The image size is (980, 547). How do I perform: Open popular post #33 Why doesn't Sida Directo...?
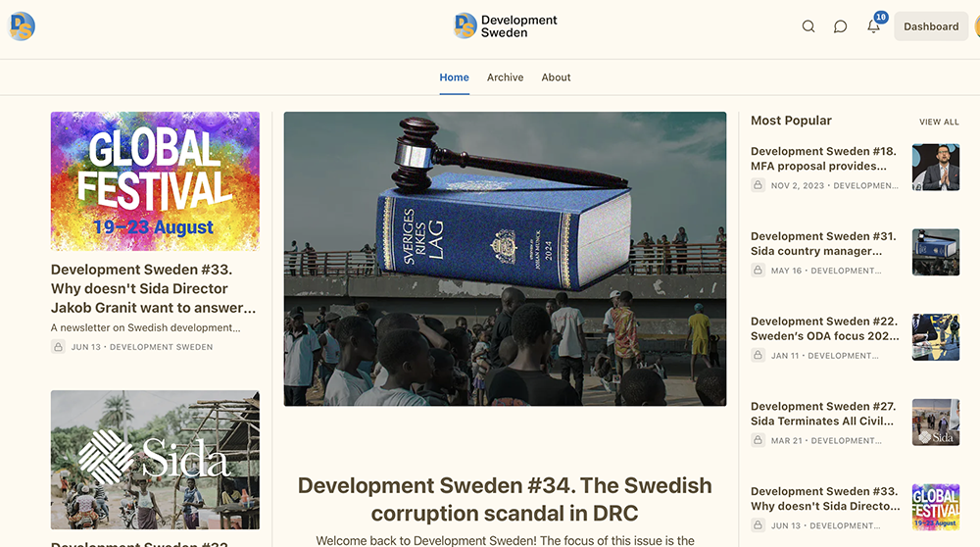[x=825, y=499]
